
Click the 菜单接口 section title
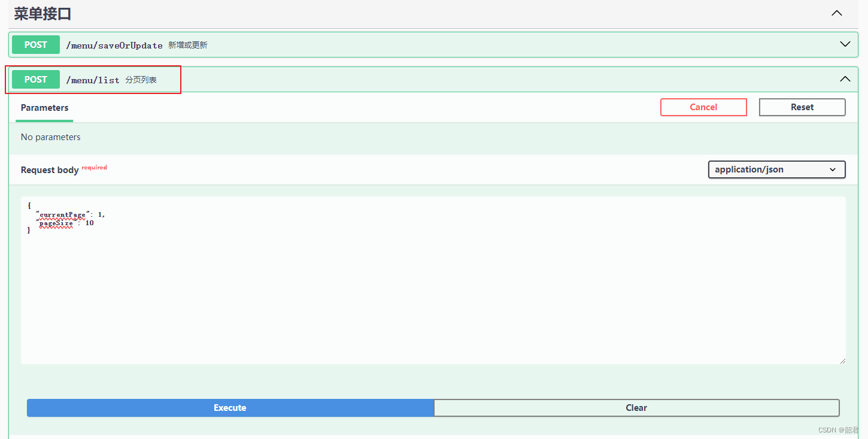tap(42, 13)
